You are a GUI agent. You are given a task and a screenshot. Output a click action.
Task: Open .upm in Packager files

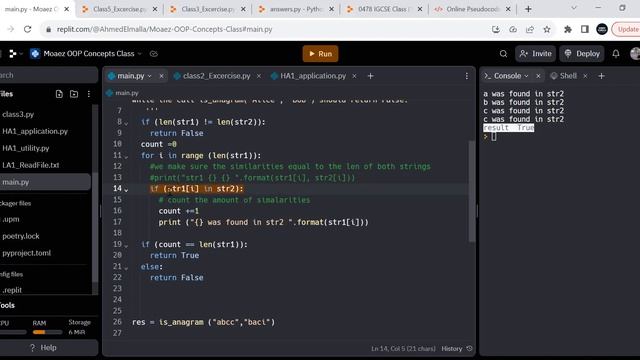[x=11, y=219]
